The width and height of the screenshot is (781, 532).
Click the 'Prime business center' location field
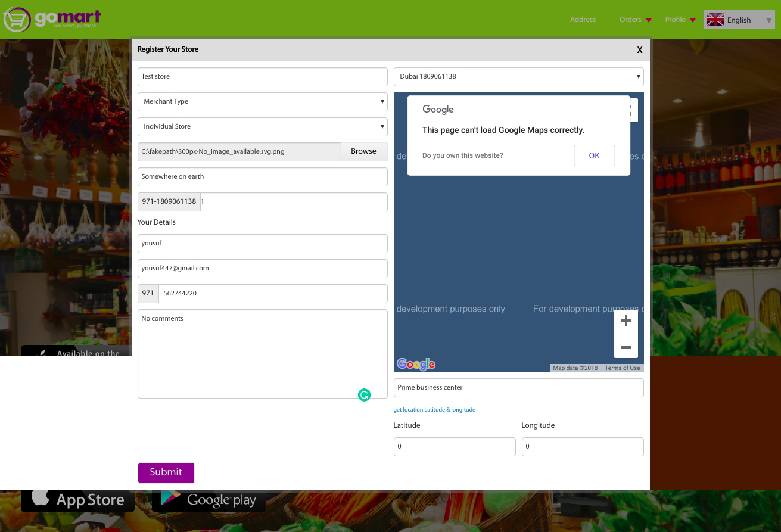[519, 388]
